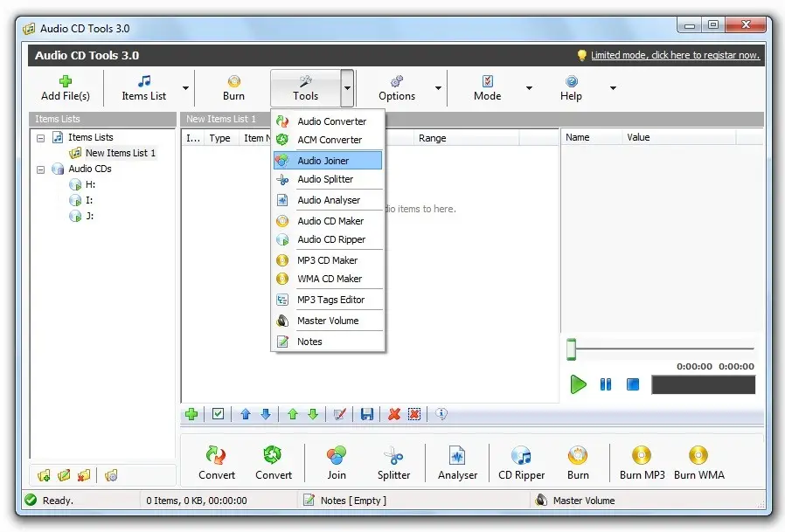The image size is (785, 532).
Task: Click the green plus add item icon
Action: (x=191, y=414)
